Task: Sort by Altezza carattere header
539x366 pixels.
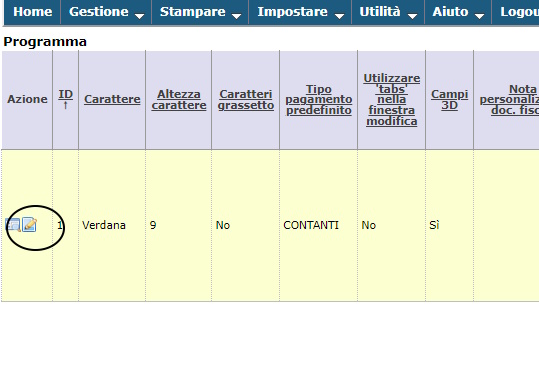Action: (x=179, y=99)
